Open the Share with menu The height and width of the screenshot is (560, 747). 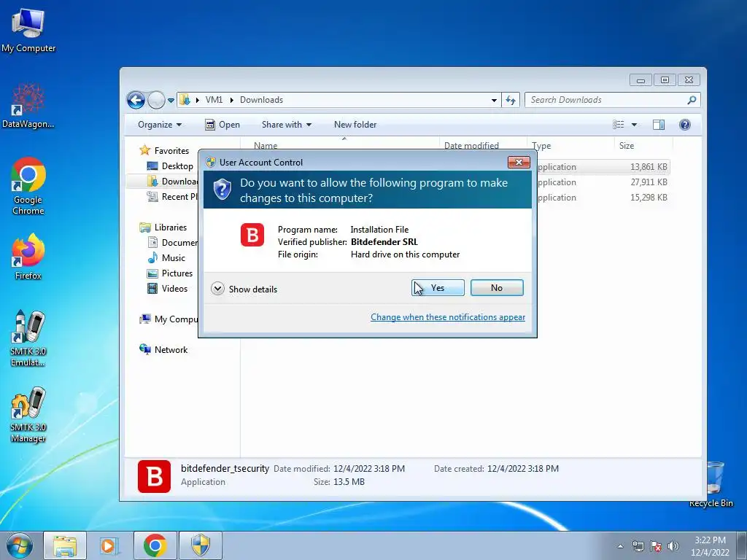coord(286,125)
